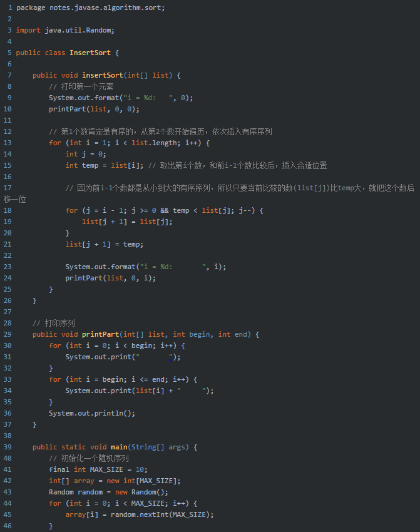The width and height of the screenshot is (420, 532).
Task: Click the 'int j = 0;' statement
Action: pos(86,154)
